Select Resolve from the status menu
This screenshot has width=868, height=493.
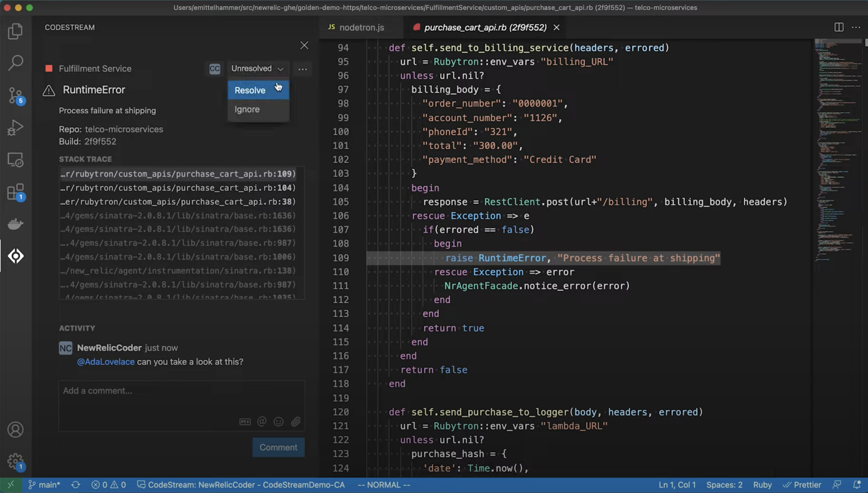point(250,90)
